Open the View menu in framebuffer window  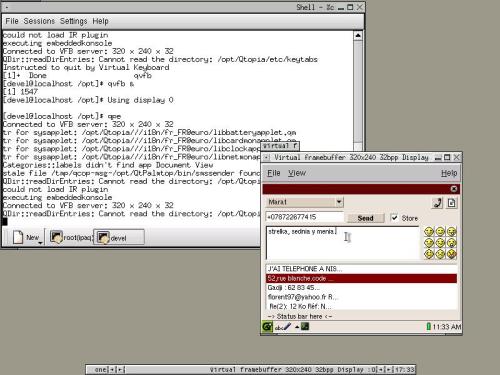tap(297, 173)
